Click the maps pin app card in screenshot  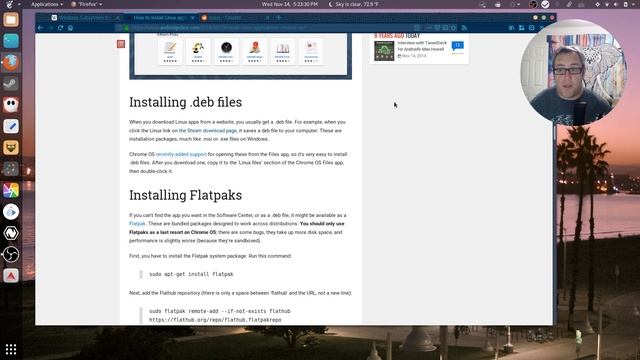(x=255, y=51)
